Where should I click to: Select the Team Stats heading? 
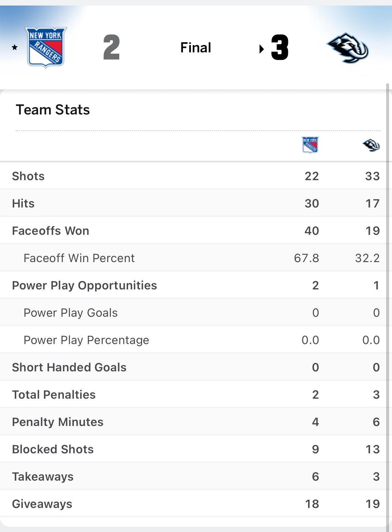coord(53,110)
